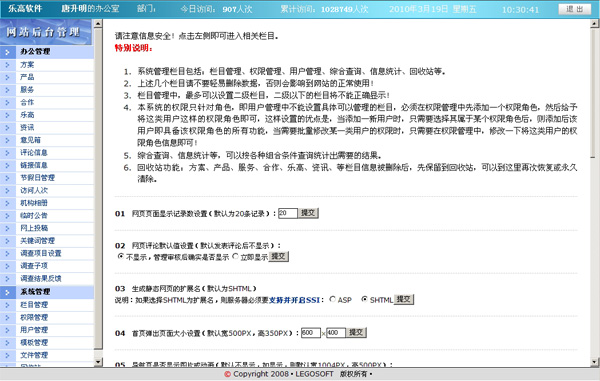Screen dimensions: 600x381
Task: Click the arrow icon beside 产品
Action: click(8, 77)
